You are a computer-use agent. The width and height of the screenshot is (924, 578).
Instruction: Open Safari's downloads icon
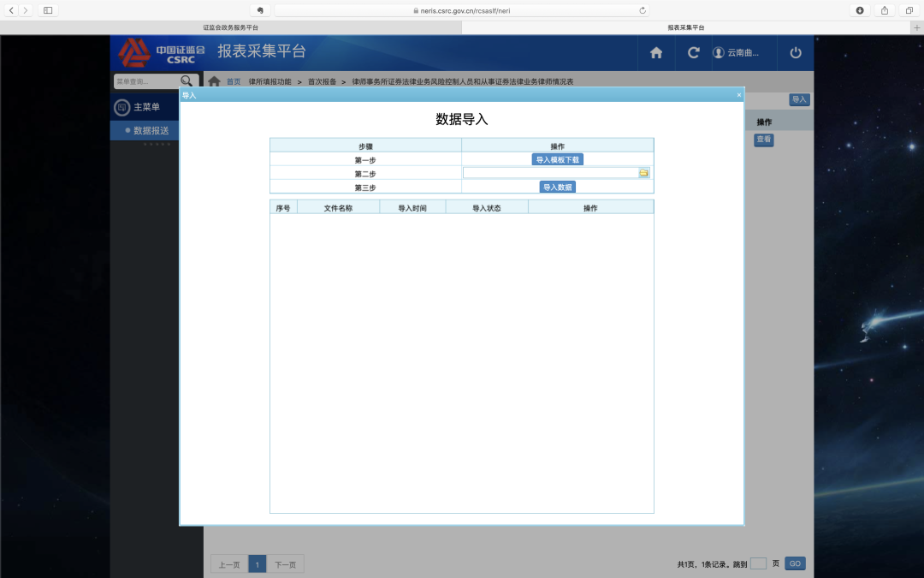pyautogui.click(x=860, y=10)
